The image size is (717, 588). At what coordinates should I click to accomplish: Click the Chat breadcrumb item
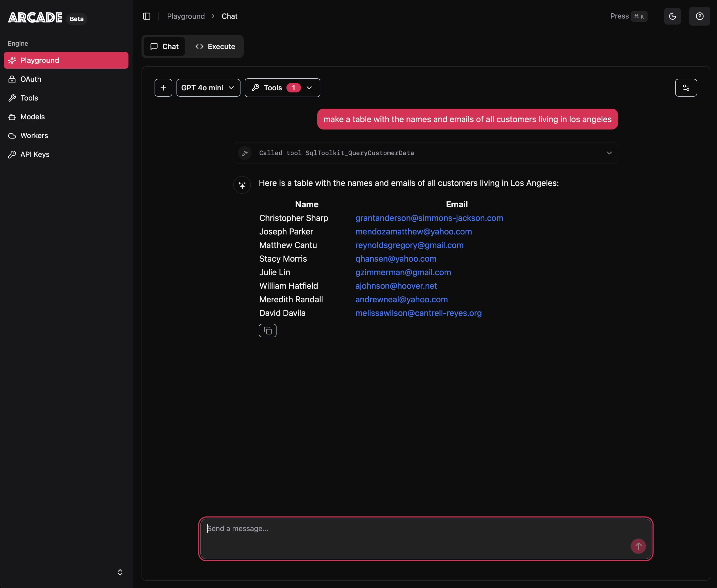click(230, 16)
